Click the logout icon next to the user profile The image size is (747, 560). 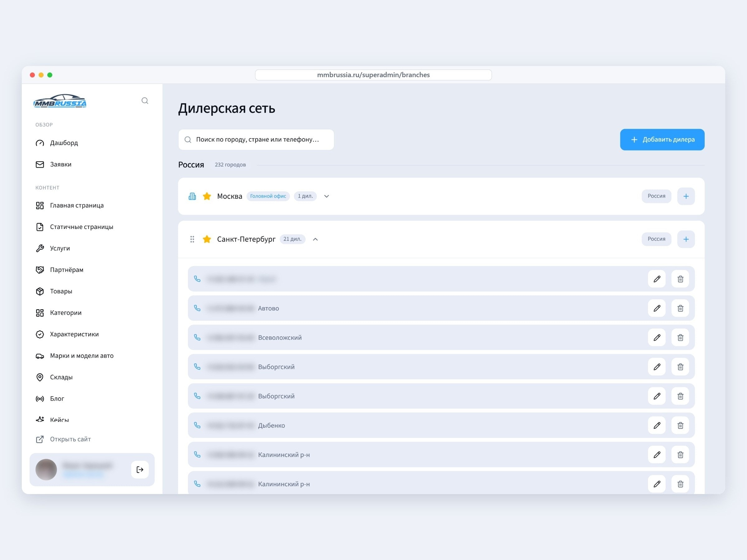point(140,469)
